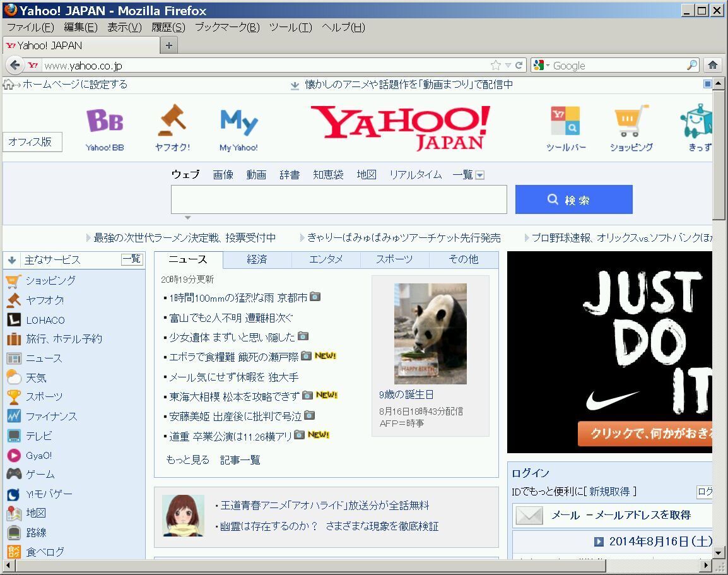Click the My Yahoo! icon
The image size is (728, 575).
[238, 122]
